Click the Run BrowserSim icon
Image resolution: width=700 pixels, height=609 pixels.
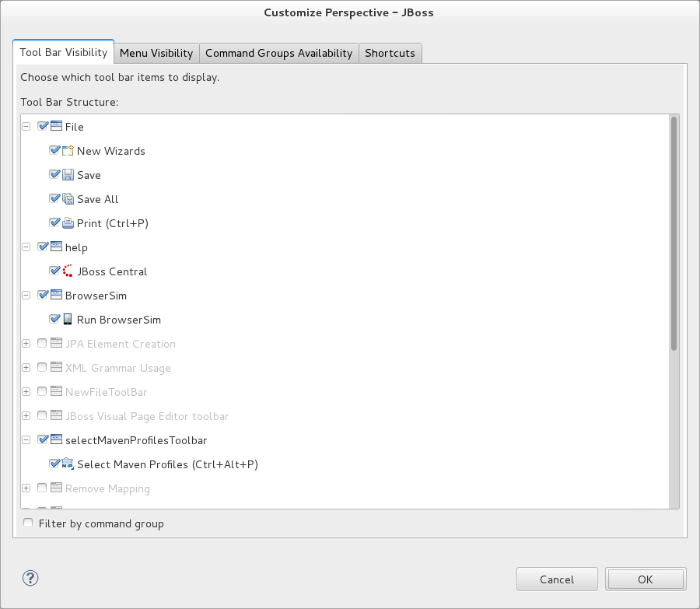point(67,319)
